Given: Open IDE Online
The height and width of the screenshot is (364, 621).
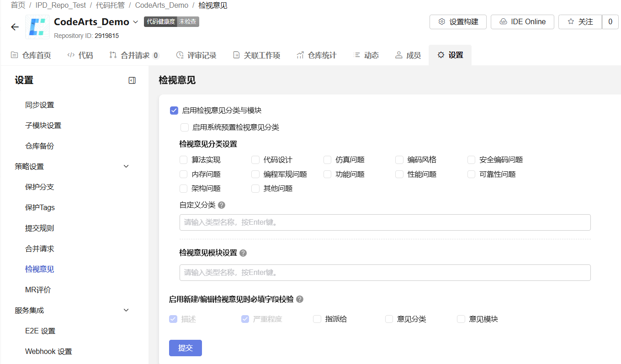Looking at the screenshot, I should click(522, 22).
